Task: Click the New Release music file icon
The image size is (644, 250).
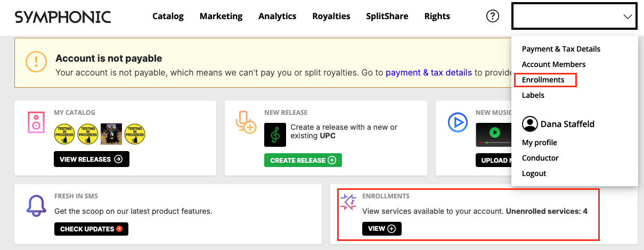Action: (x=247, y=122)
